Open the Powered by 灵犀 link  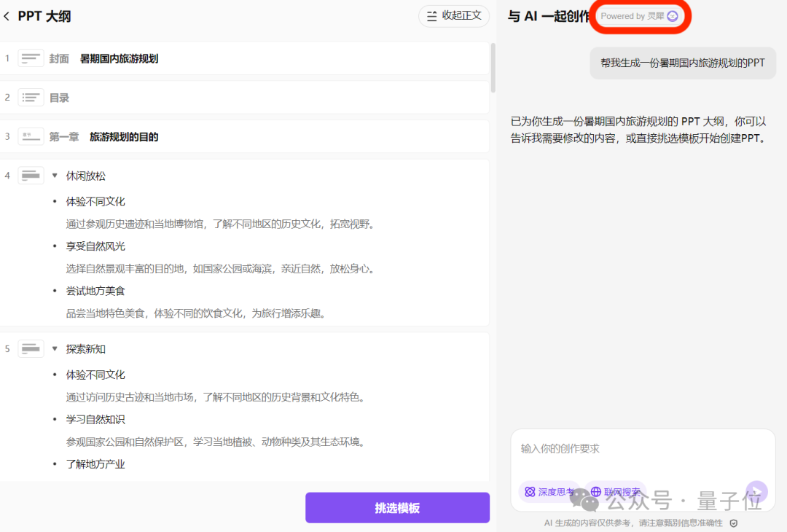point(641,15)
